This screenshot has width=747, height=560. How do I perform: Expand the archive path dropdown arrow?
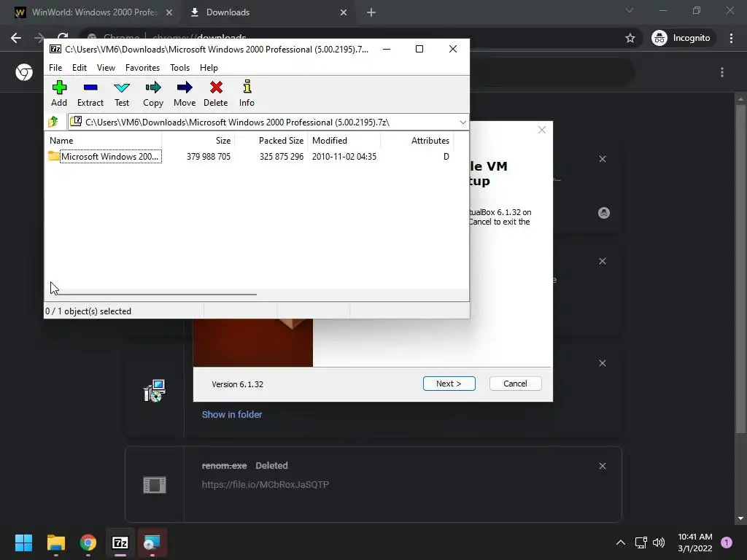pos(462,122)
